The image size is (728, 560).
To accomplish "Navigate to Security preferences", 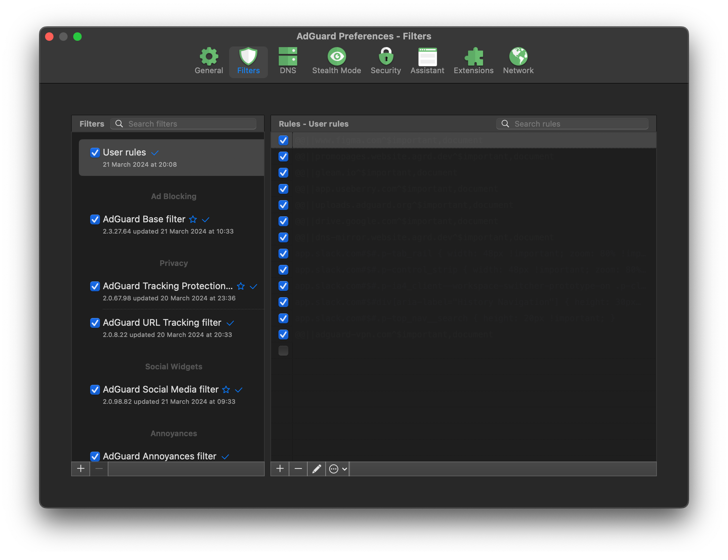I will (x=385, y=61).
